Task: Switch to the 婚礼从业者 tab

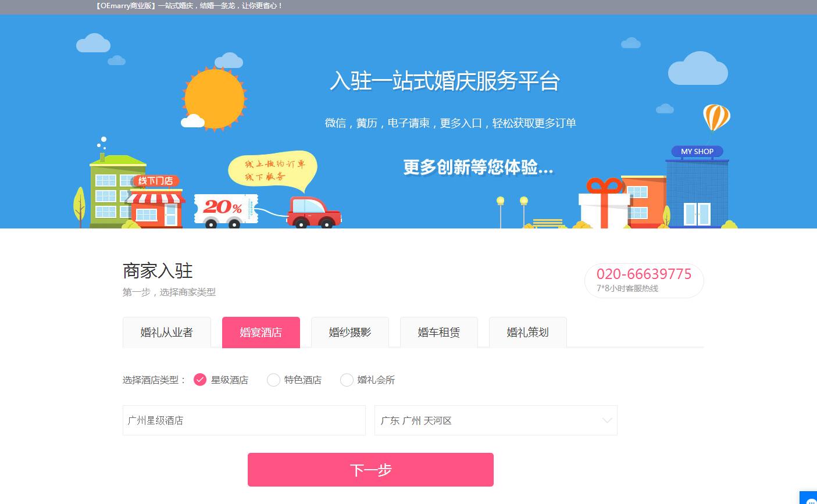Action: [x=166, y=333]
